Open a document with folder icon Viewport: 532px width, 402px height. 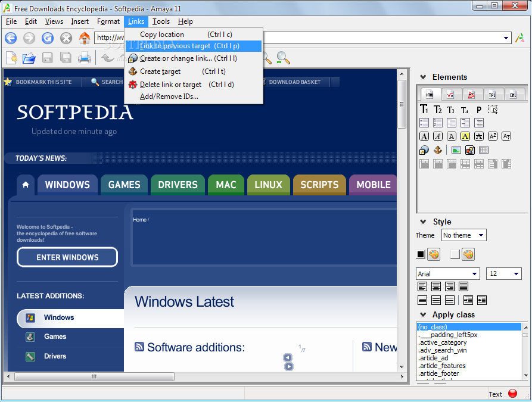[29, 58]
